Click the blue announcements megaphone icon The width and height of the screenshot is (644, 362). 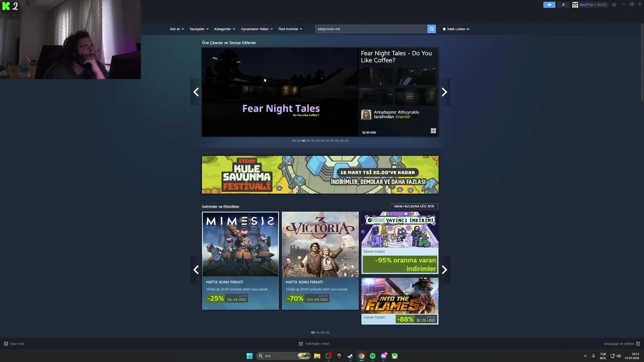click(549, 5)
